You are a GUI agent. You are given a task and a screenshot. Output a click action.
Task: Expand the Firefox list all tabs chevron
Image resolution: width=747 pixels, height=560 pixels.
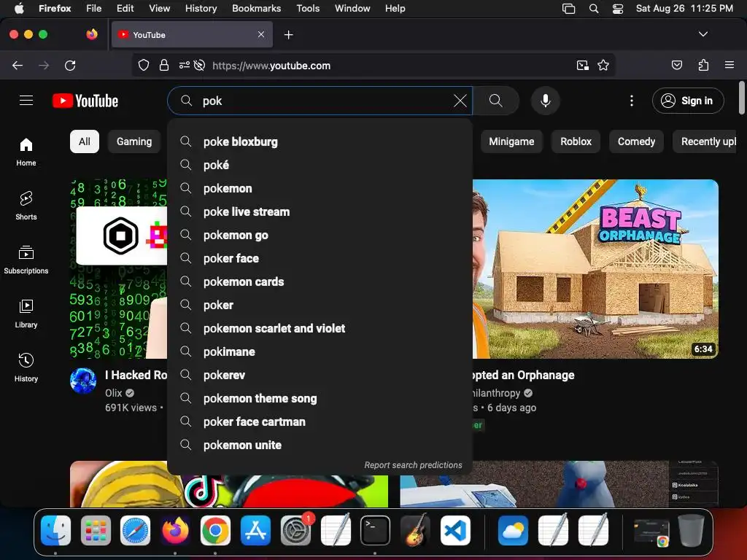point(703,34)
